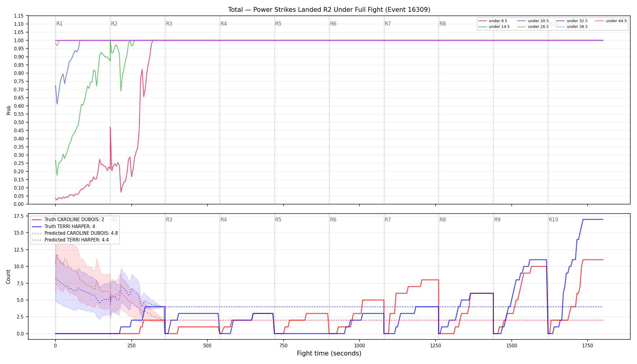Click the chart title mentioning Event 16309

tap(329, 10)
